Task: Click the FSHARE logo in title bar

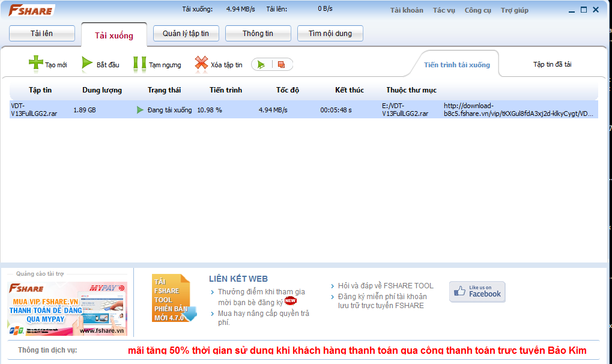Action: pyautogui.click(x=30, y=10)
